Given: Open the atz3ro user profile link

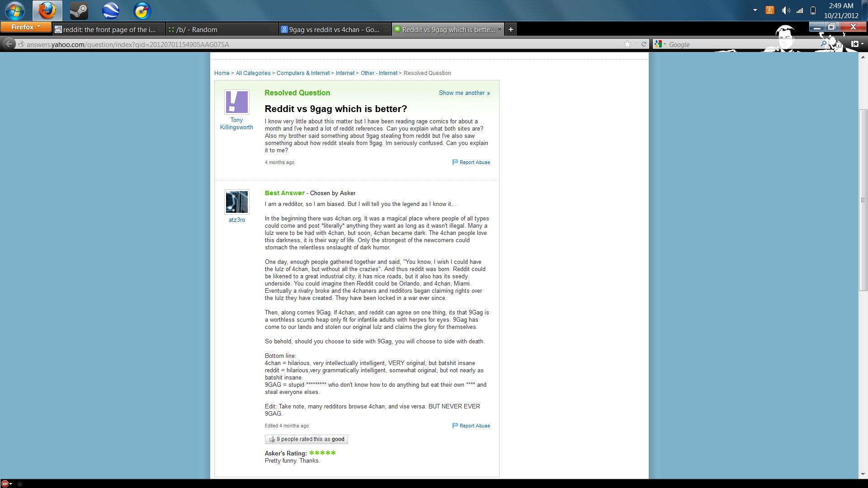Looking at the screenshot, I should [236, 220].
